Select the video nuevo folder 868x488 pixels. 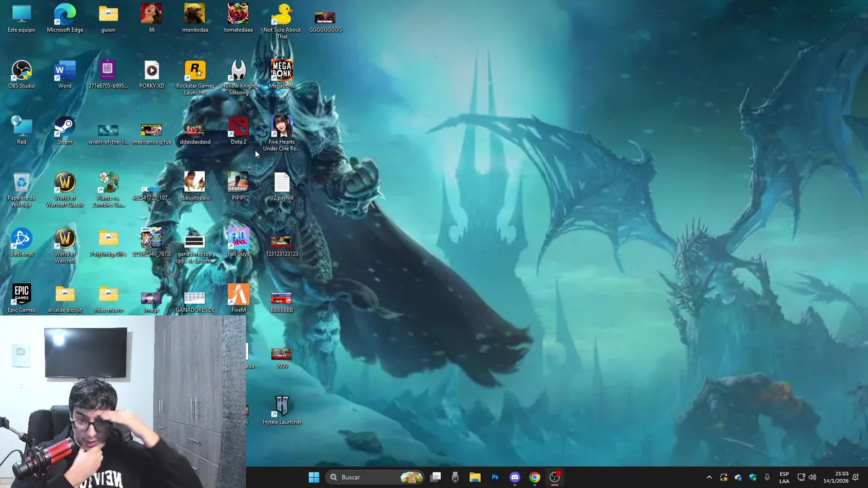point(108,299)
